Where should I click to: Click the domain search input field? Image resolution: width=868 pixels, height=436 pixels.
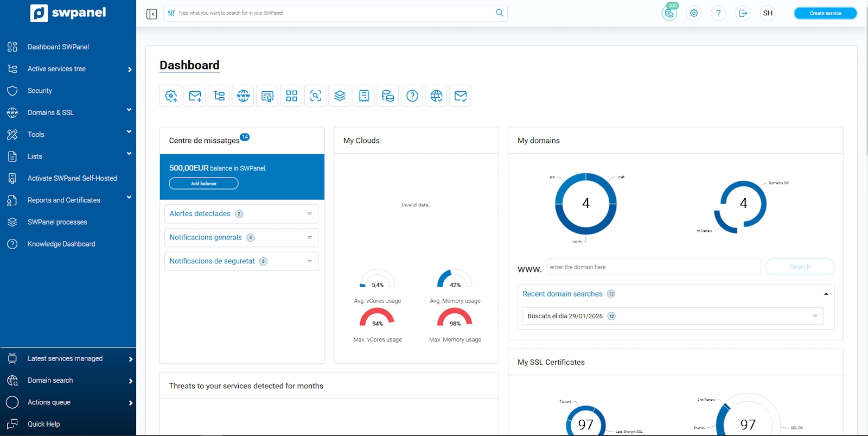pyautogui.click(x=653, y=267)
